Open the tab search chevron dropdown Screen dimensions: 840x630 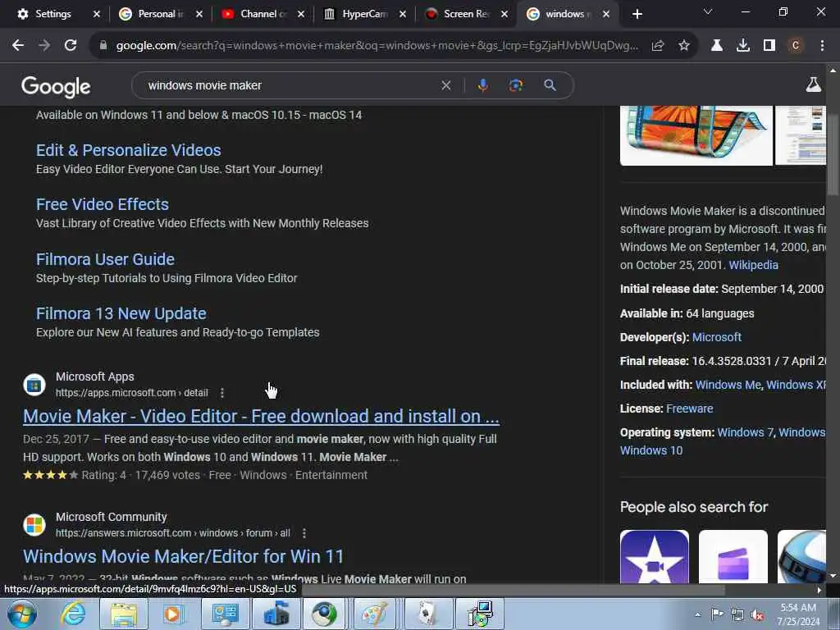(x=708, y=11)
